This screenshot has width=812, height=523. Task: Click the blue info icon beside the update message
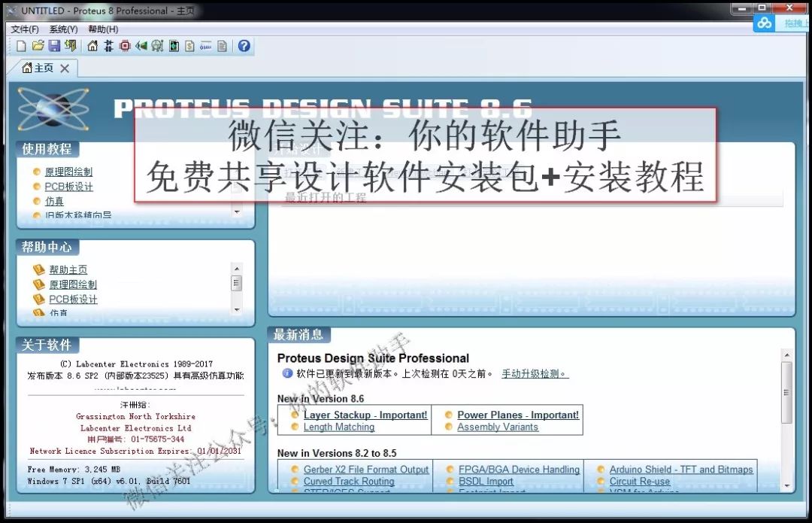coord(287,373)
